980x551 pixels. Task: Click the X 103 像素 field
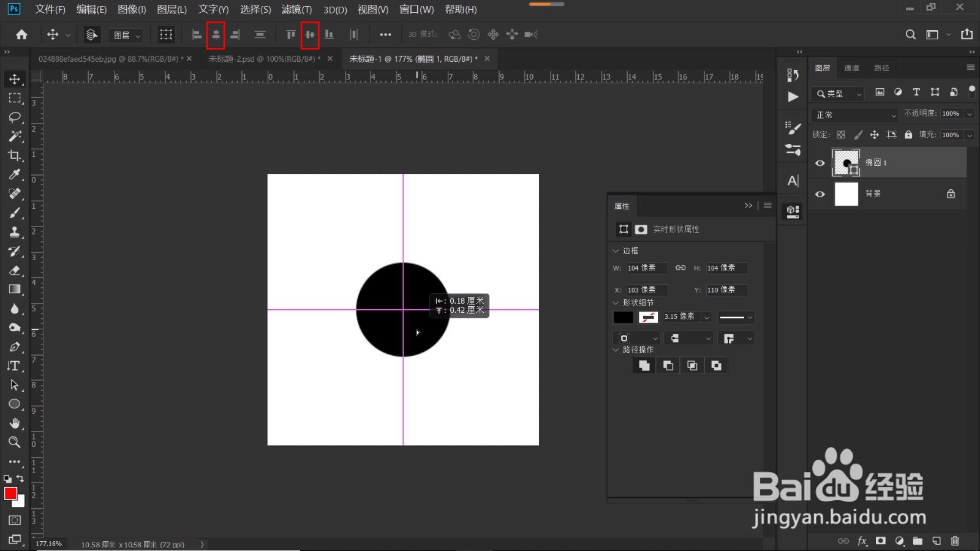coord(646,290)
